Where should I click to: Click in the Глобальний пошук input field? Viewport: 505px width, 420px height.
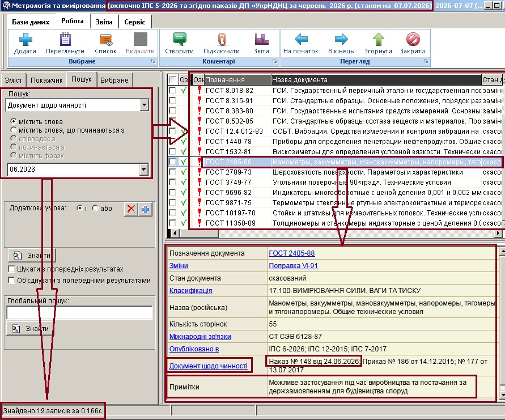79,313
